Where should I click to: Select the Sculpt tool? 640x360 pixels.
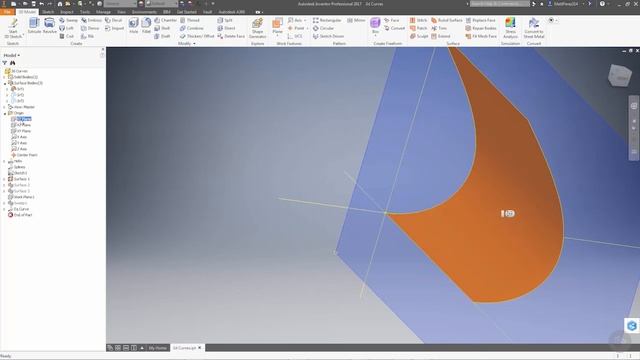(x=419, y=36)
